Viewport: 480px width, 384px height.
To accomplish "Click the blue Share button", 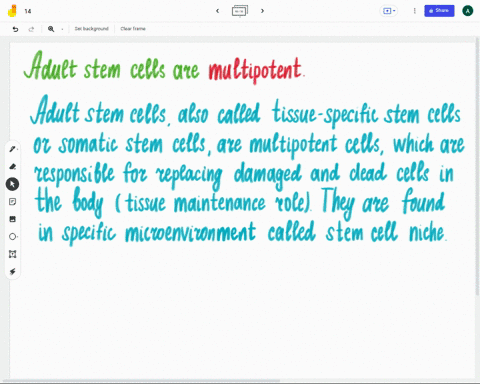I will pyautogui.click(x=439, y=11).
